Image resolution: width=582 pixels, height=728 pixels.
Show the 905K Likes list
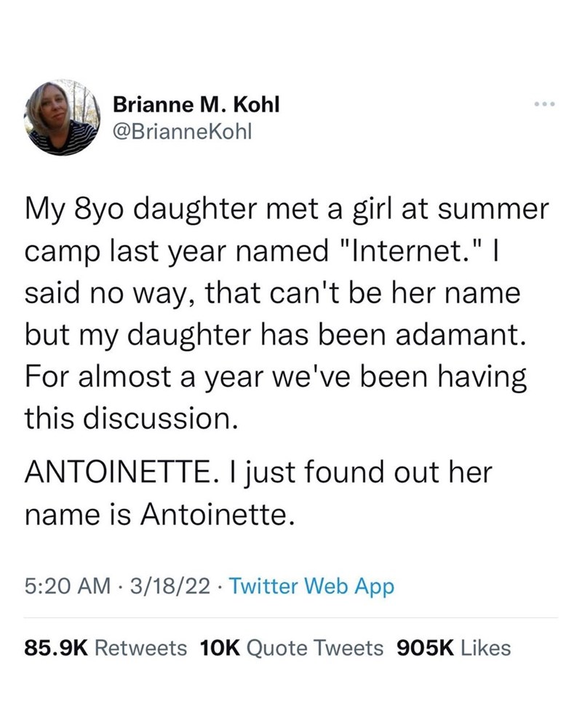(452, 647)
